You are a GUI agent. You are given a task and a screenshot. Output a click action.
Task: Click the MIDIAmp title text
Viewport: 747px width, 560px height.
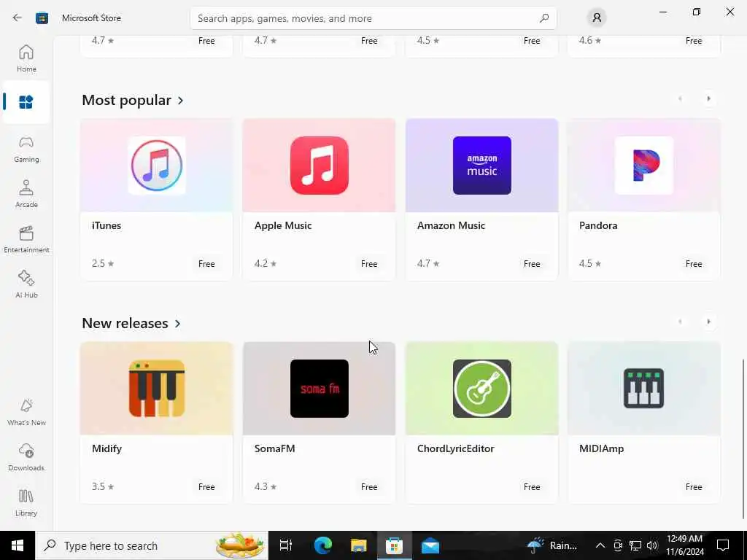pos(601,448)
